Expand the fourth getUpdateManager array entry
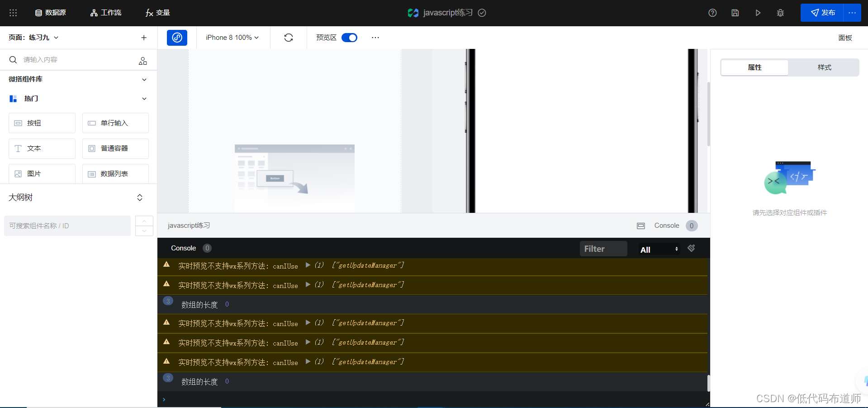The width and height of the screenshot is (868, 408). (x=308, y=342)
